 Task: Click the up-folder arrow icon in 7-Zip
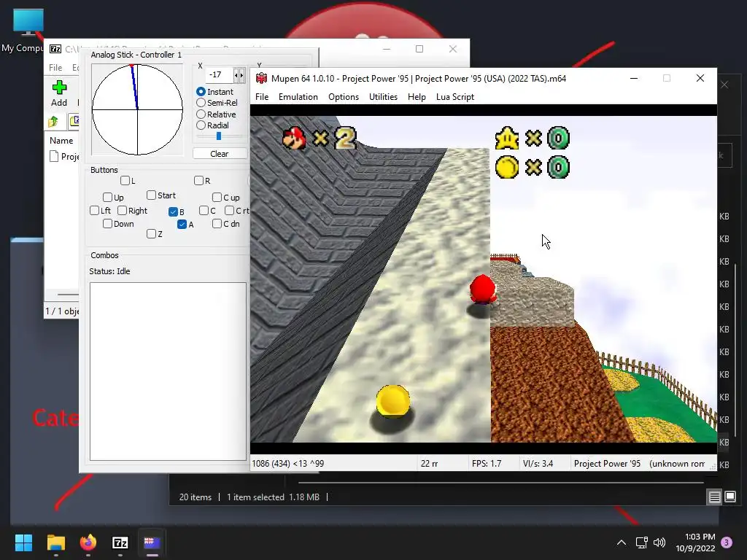click(x=53, y=122)
